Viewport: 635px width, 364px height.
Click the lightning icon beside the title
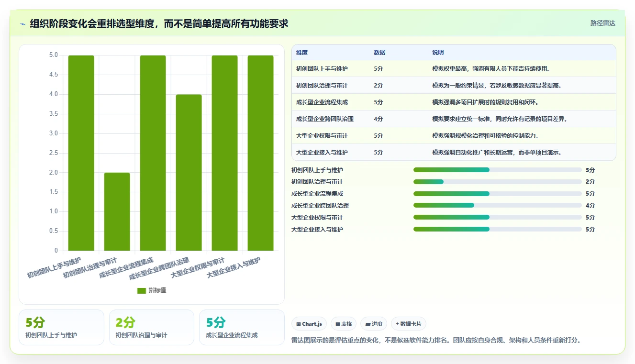[x=22, y=23]
